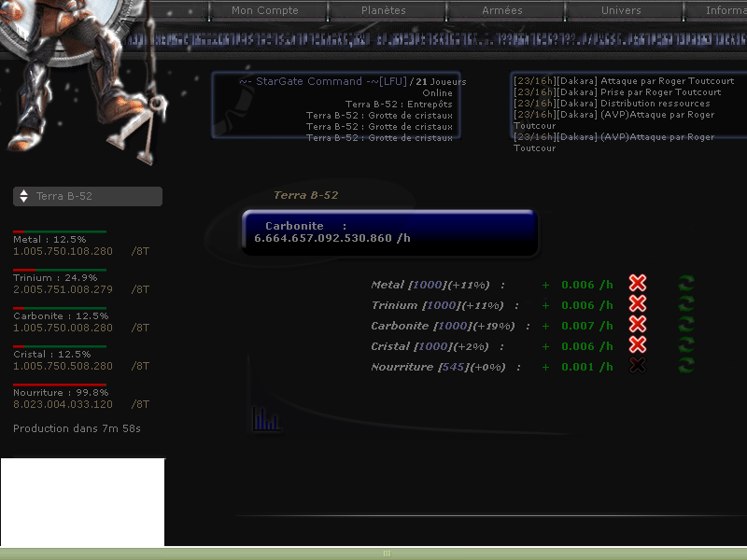747x560 pixels.
Task: Open the Planètes menu
Action: pos(384,10)
